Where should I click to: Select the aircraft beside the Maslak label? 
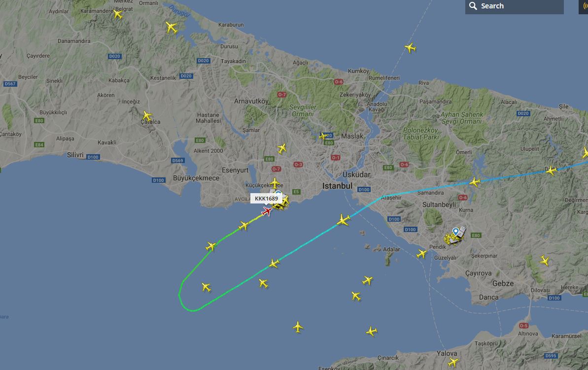[x=323, y=136]
